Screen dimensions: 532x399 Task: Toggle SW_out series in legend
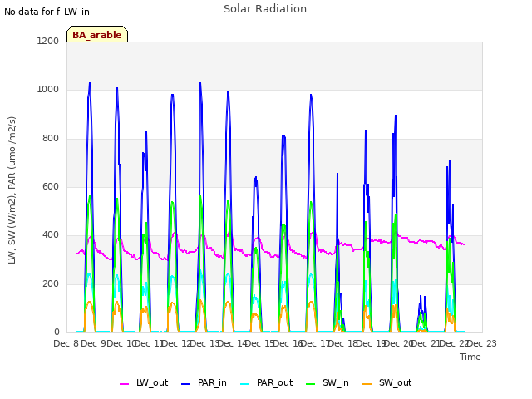point(387,382)
